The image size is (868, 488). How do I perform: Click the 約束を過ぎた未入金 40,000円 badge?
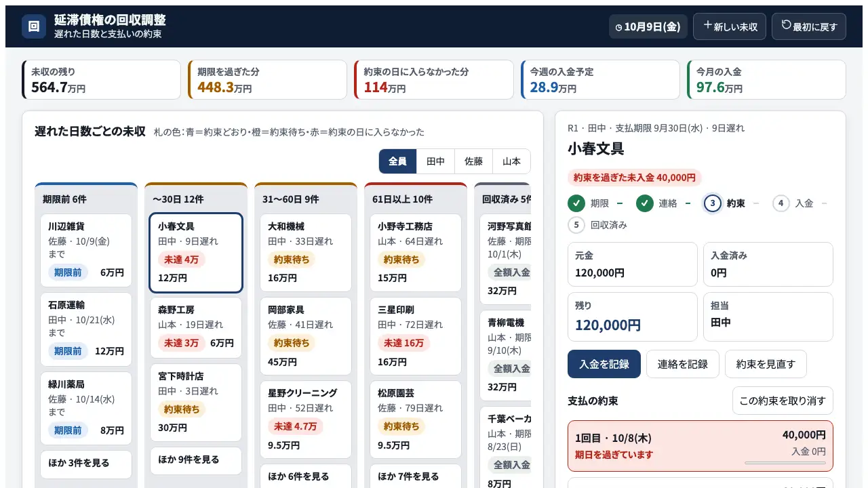(x=635, y=178)
